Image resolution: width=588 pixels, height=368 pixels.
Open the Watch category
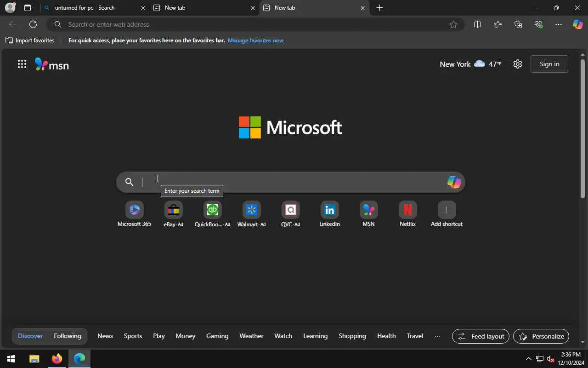[283, 336]
